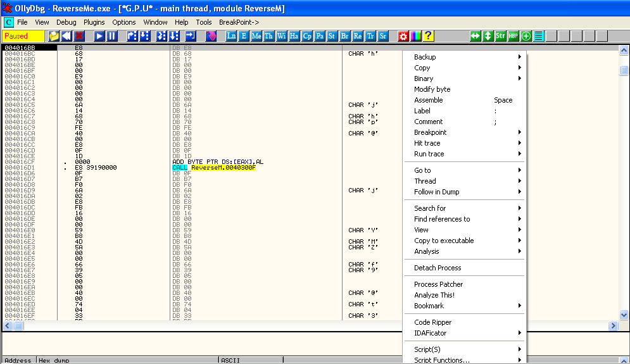This screenshot has width=630, height=364.
Task: Expand the Search for submenu
Action: (x=465, y=208)
